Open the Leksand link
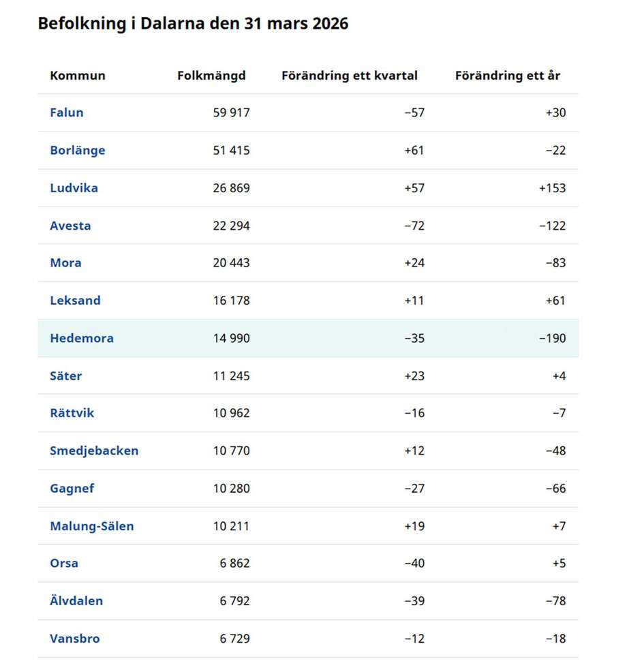Screen dimensions: 627x672 tap(75, 301)
